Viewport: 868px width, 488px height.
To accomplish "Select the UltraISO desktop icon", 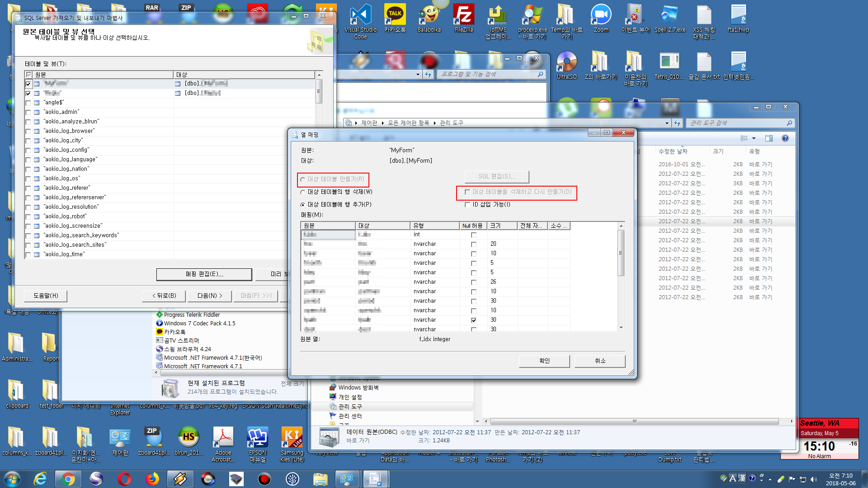I will pyautogui.click(x=566, y=65).
